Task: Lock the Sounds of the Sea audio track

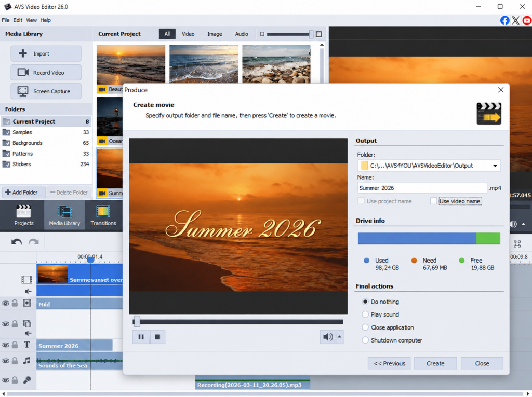Action: 15,360
